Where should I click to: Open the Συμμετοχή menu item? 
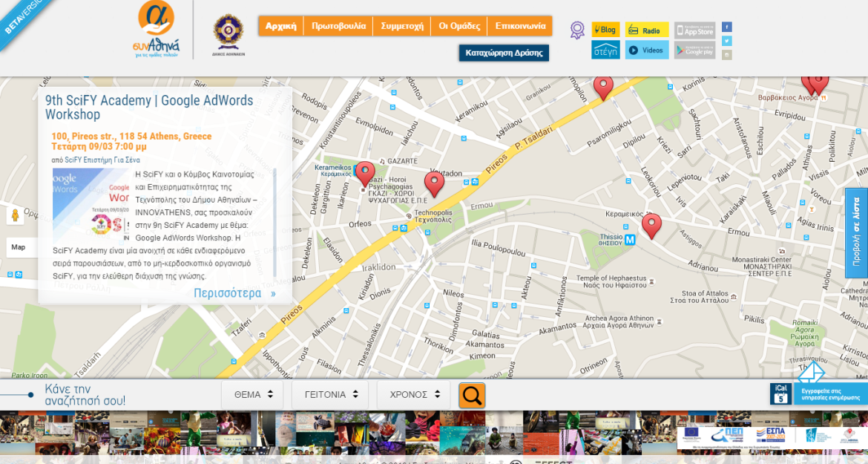tap(402, 26)
